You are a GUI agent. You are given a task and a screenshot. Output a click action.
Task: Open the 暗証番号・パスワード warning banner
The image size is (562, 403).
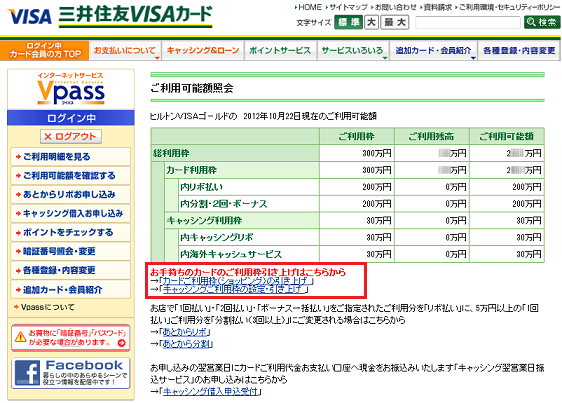pyautogui.click(x=71, y=338)
